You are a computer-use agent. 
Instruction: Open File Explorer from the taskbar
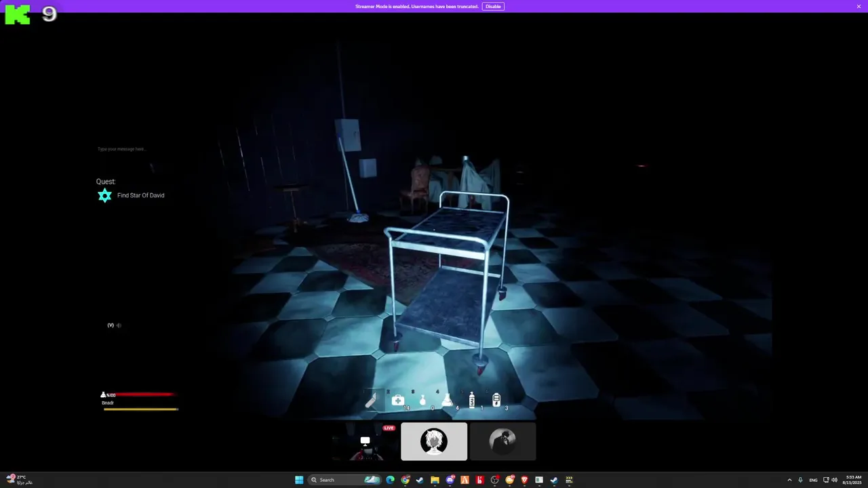(435, 480)
